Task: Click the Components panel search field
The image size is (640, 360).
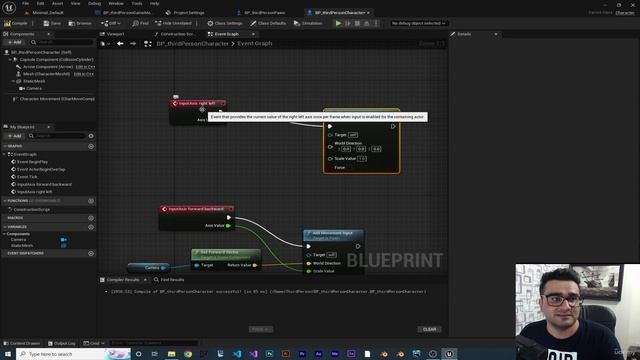Action: coord(62,42)
